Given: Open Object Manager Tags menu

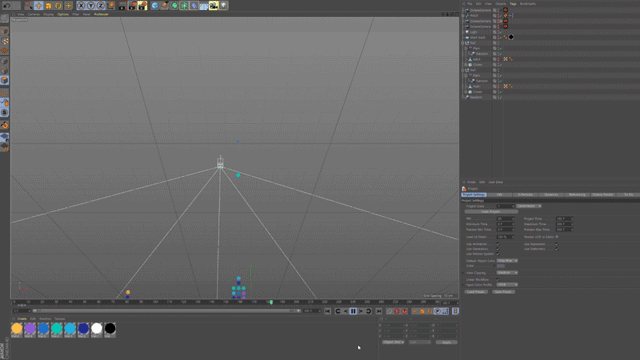Looking at the screenshot, I should (513, 4).
